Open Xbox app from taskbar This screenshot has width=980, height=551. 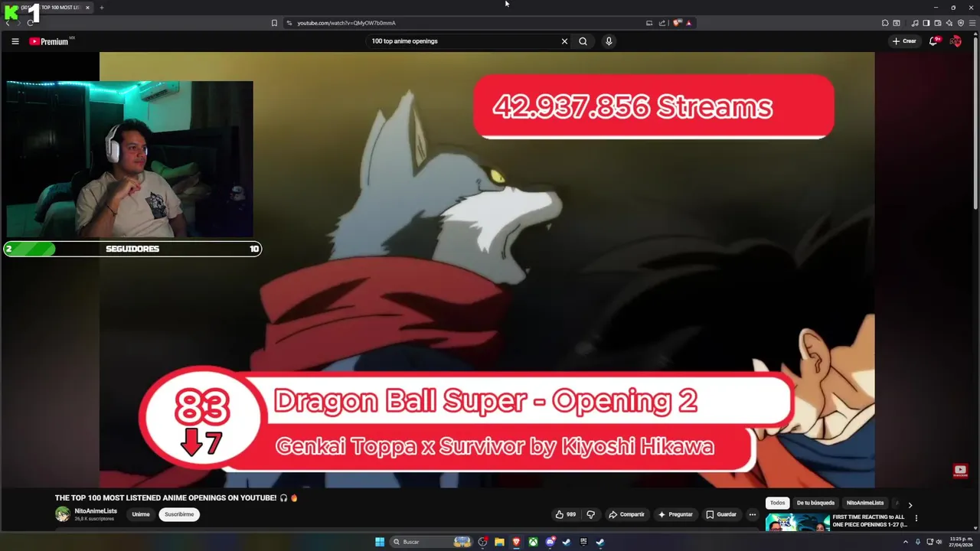[533, 542]
